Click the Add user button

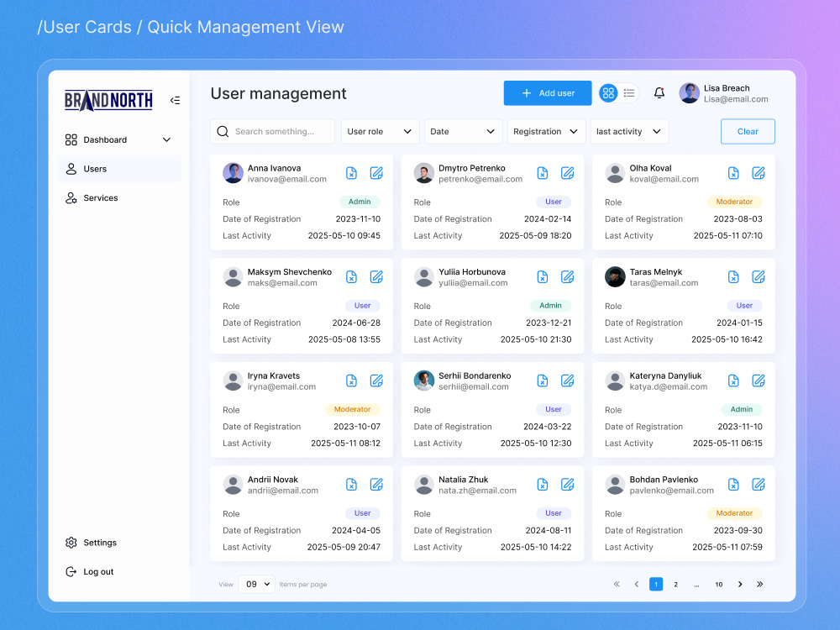[x=548, y=93]
